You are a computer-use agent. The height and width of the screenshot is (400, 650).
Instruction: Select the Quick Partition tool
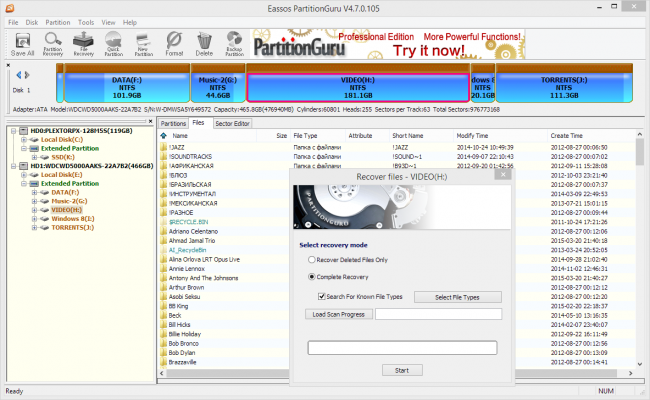click(114, 44)
